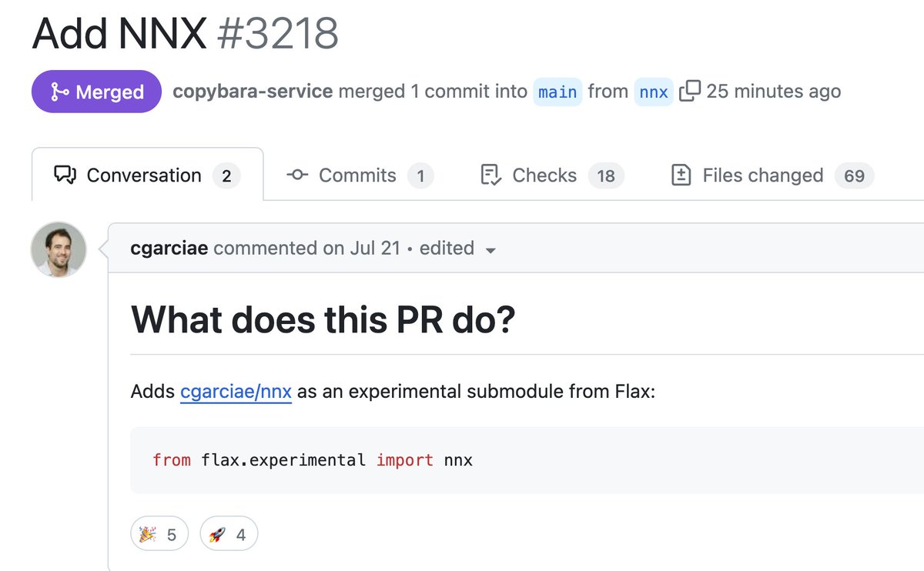Click the Files changed count 69
Viewport: 924px width, 571px height.
[x=854, y=176]
